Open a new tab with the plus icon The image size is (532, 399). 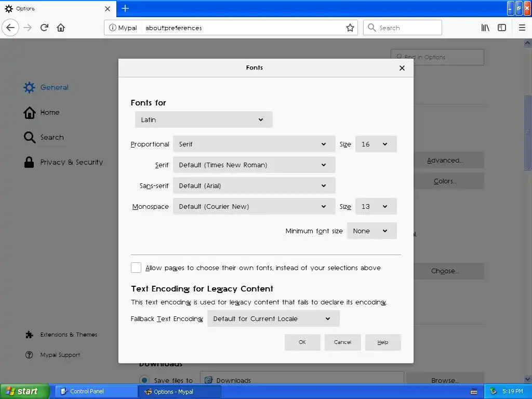125,8
